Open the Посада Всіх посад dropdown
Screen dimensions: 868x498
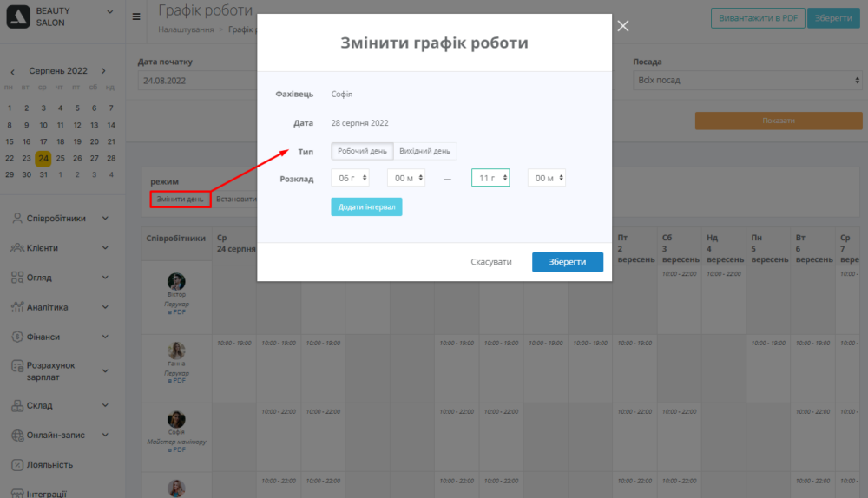click(x=748, y=80)
